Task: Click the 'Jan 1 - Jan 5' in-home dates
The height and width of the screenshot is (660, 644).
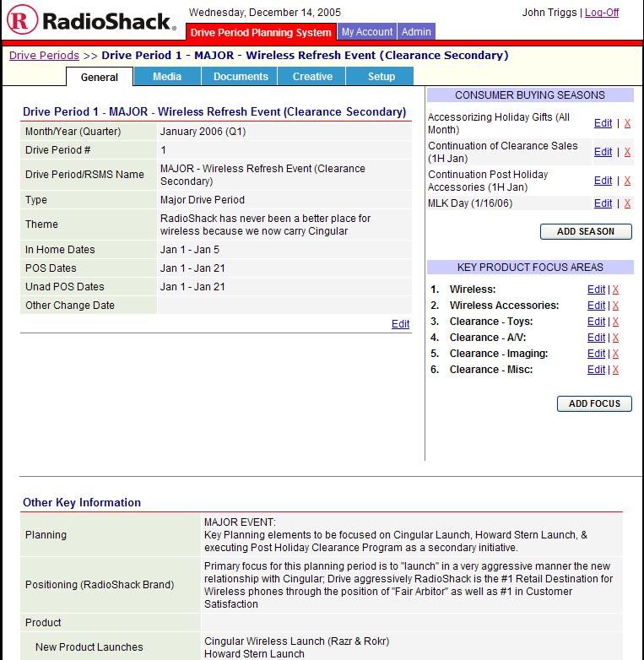Action: point(189,249)
